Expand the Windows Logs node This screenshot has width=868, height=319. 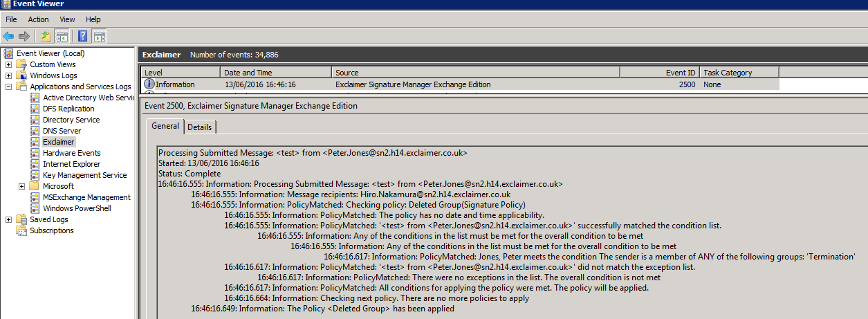click(x=8, y=75)
